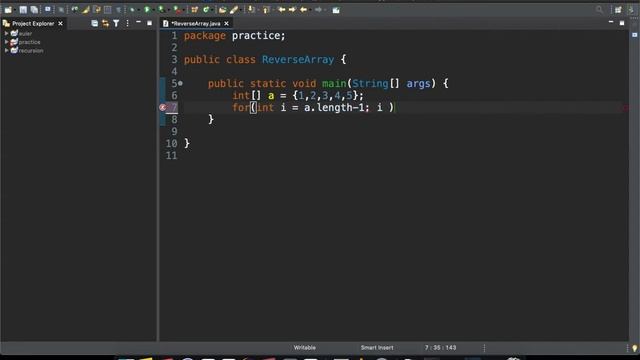640x360 pixels.
Task: Click the 'for' keyword on line 7
Action: tap(241, 107)
